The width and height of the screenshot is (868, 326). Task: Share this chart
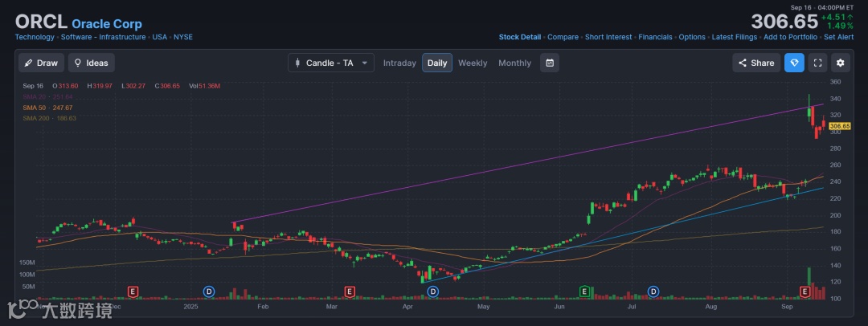pos(756,63)
